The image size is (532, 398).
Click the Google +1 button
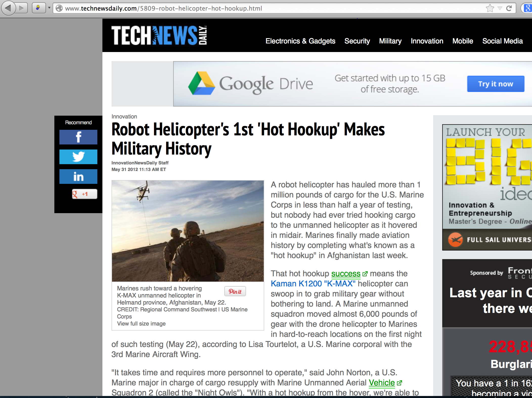click(x=84, y=194)
